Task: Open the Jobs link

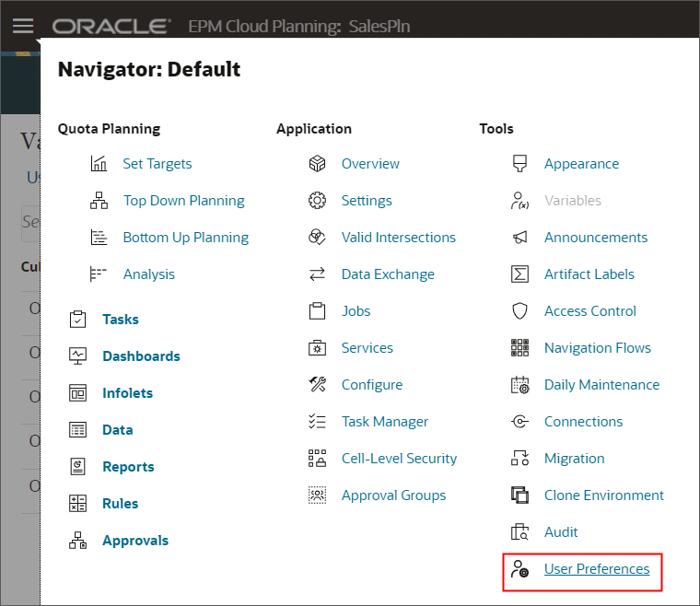Action: (x=356, y=311)
